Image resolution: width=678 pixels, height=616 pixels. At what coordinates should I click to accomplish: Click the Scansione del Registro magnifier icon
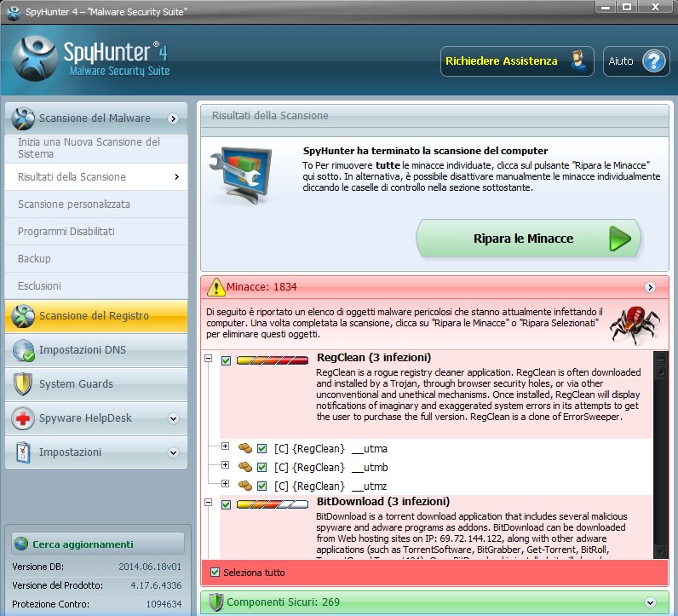click(x=23, y=316)
